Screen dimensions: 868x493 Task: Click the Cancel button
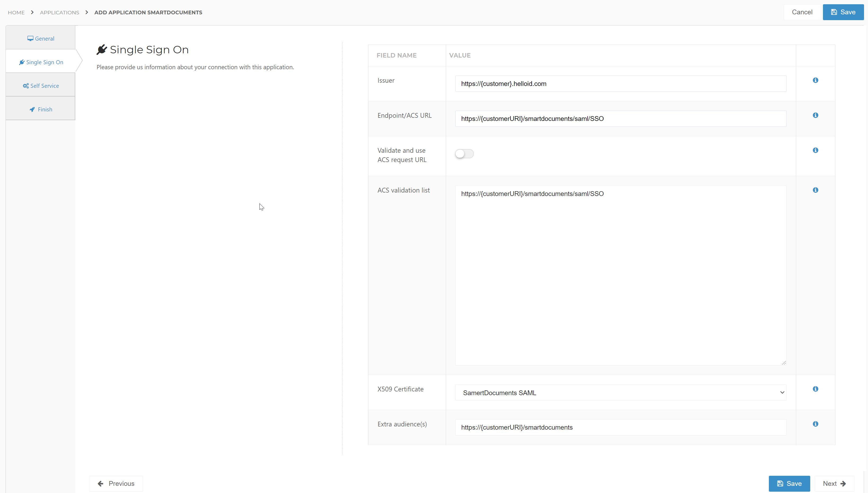(x=802, y=12)
